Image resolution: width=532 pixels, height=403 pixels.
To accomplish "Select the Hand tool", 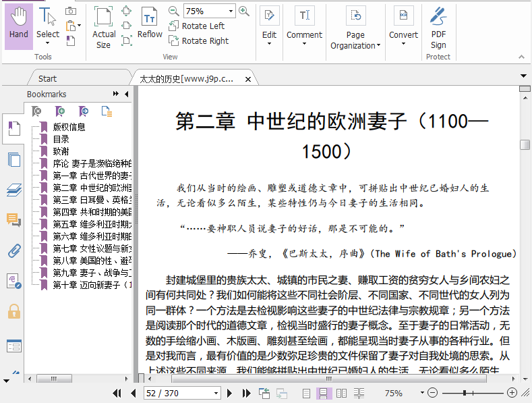I will tap(19, 26).
